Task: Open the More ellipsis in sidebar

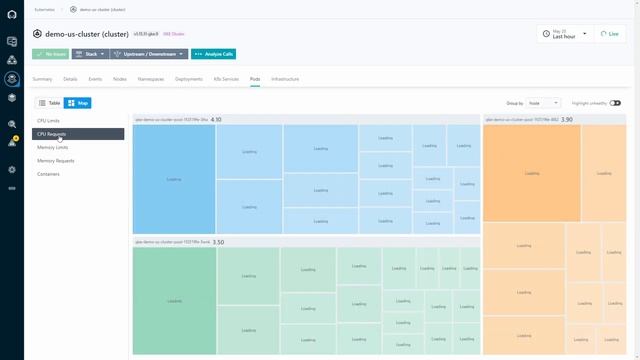Action: coord(12,188)
